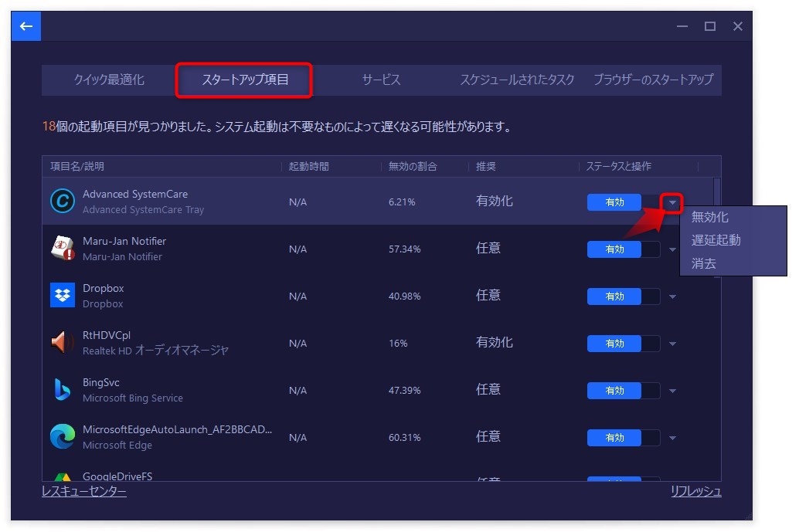The width and height of the screenshot is (799, 532).
Task: Expand the BingSvc row dropdown arrow
Action: tap(672, 391)
